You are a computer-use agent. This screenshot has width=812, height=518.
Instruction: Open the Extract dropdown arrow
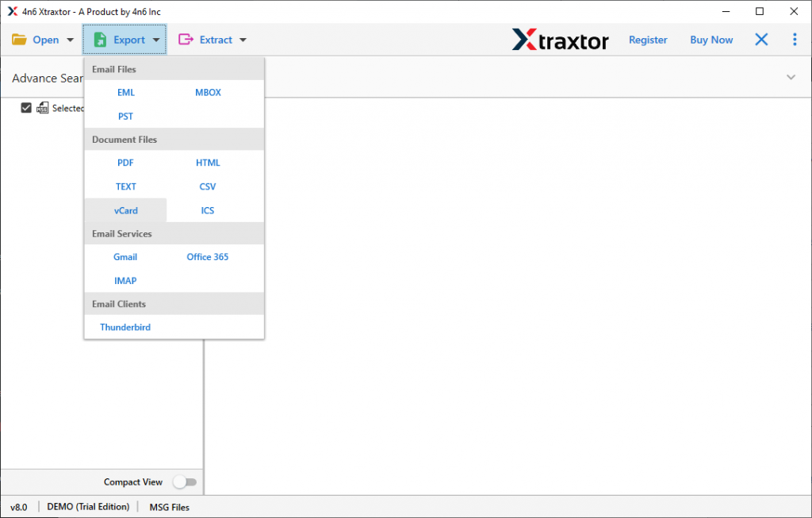click(242, 39)
